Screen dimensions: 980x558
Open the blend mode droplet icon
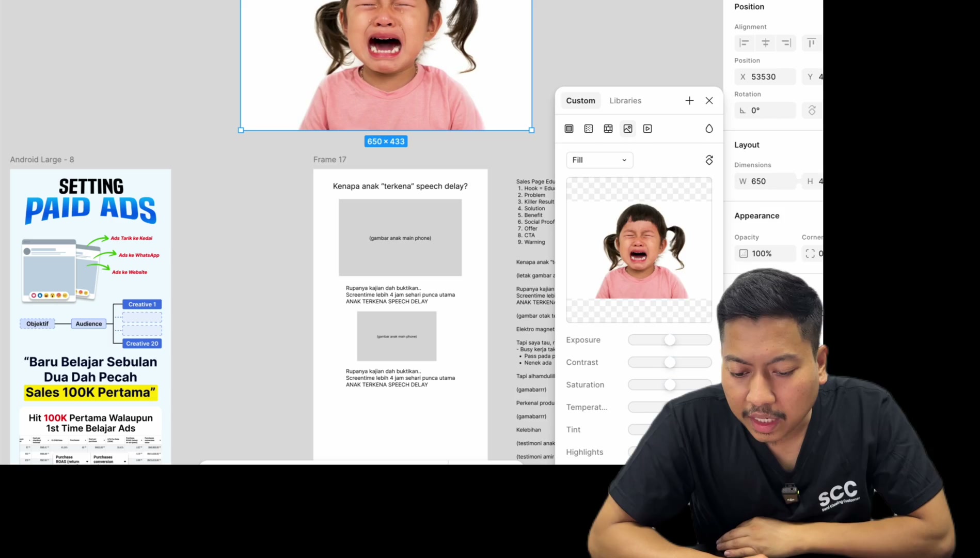click(x=709, y=129)
